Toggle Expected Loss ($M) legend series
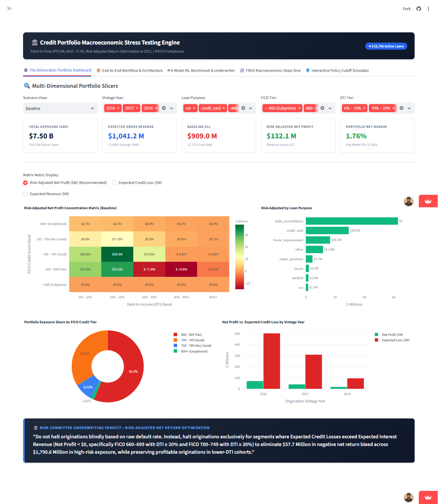Image resolution: width=438 pixels, height=504 pixels. click(392, 340)
